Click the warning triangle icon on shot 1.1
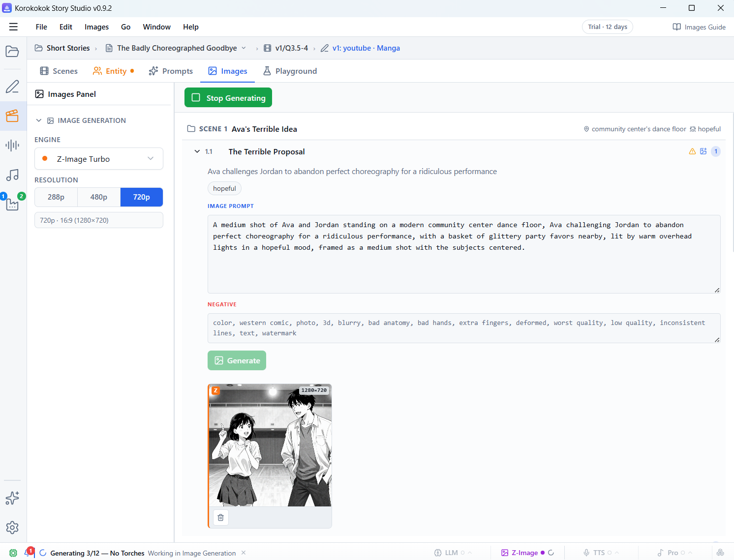 692,151
